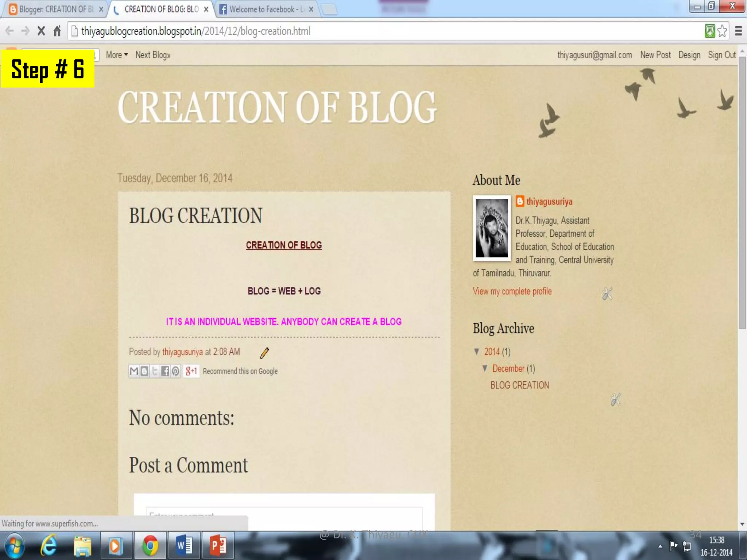Collapse the December archive triangle

pos(485,368)
